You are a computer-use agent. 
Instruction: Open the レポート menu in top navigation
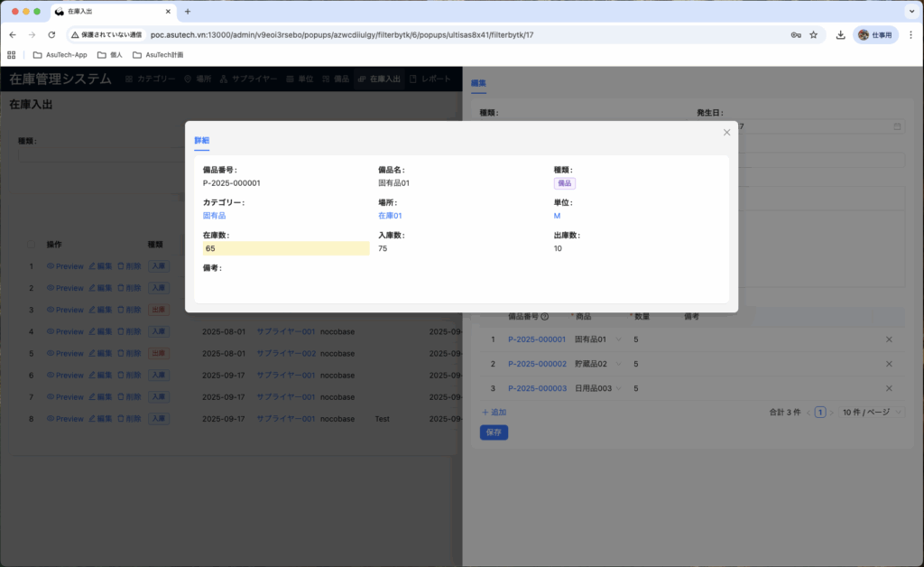[430, 79]
